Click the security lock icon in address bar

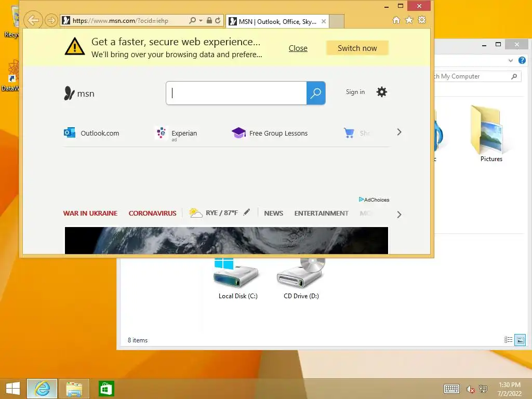(209, 20)
